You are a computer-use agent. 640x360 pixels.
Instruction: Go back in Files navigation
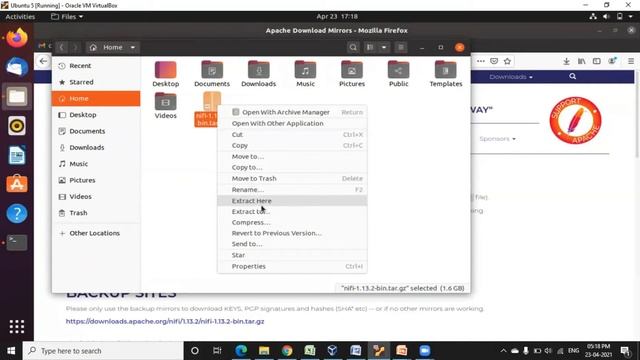tap(62, 47)
